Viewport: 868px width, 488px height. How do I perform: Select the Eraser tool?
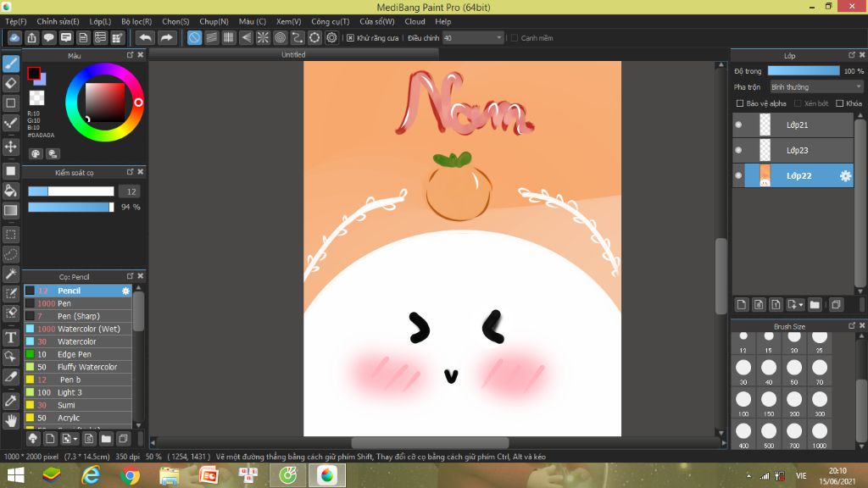[10, 83]
